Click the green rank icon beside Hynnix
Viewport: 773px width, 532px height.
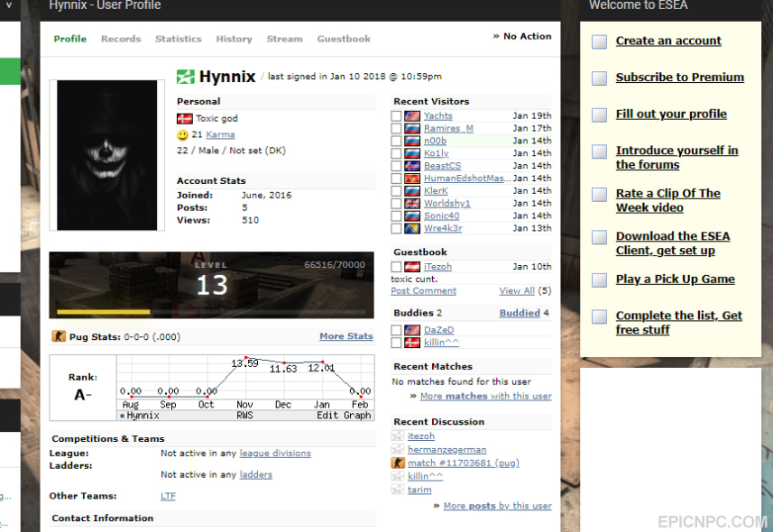click(186, 77)
